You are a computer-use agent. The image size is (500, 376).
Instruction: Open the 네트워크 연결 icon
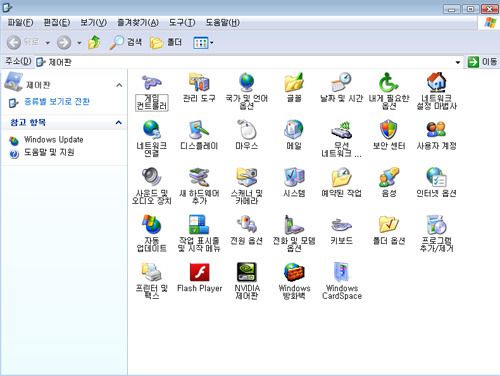tap(152, 129)
